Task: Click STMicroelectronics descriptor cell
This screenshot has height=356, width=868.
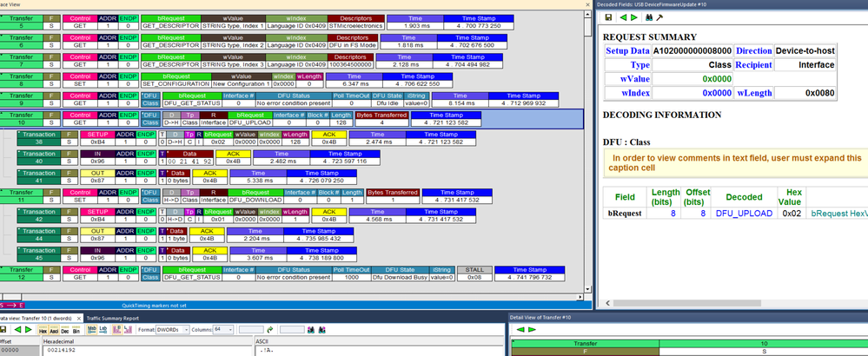Action: coord(355,26)
